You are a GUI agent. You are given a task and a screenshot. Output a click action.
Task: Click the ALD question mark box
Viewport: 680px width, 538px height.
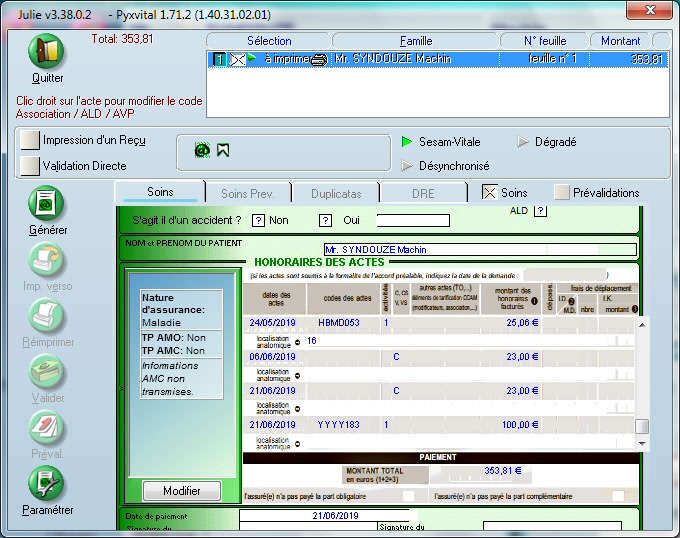tap(541, 211)
